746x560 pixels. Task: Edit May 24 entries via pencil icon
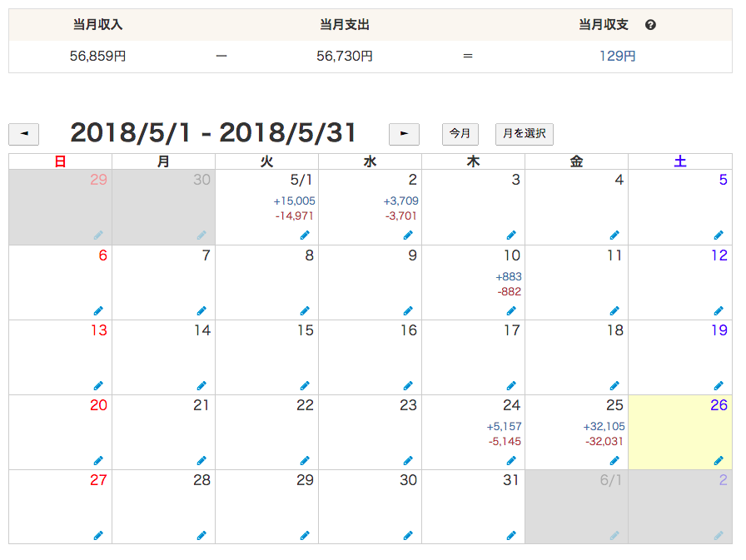(x=511, y=461)
